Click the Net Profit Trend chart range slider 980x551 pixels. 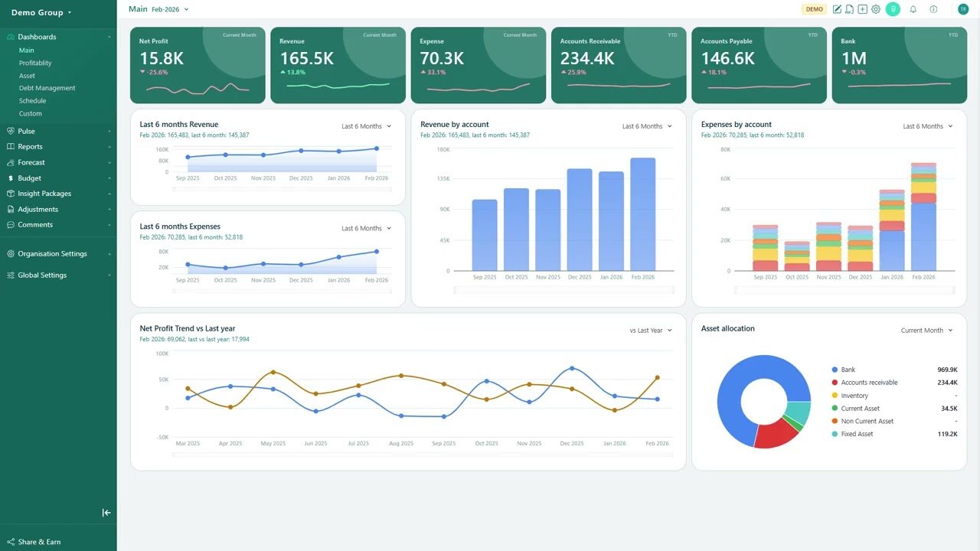tap(421, 455)
